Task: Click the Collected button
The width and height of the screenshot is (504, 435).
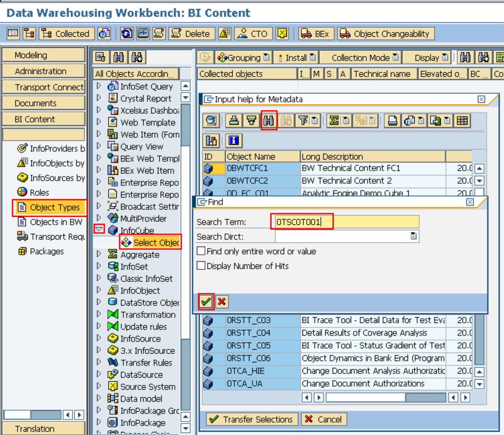Action: point(66,33)
